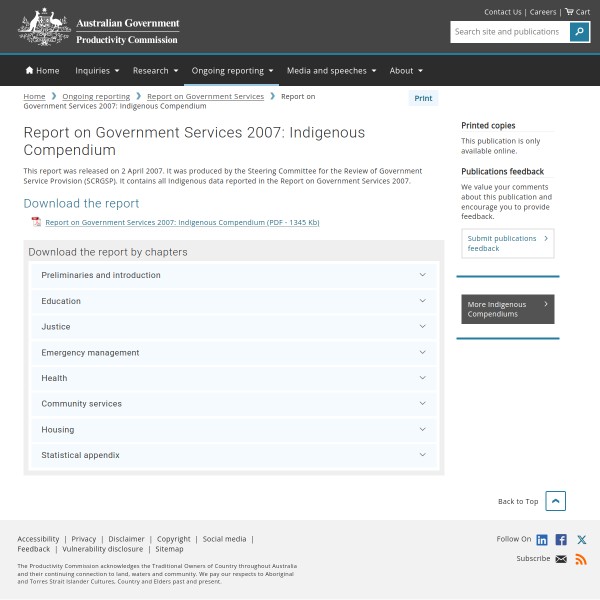
Task: Open the LinkedIn follow icon
Action: point(542,540)
